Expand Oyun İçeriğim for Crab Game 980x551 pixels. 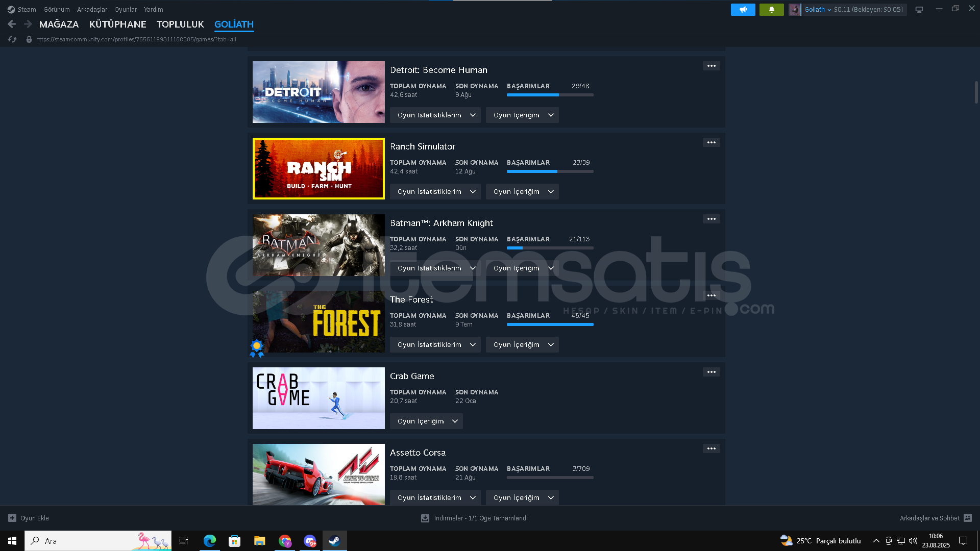426,421
